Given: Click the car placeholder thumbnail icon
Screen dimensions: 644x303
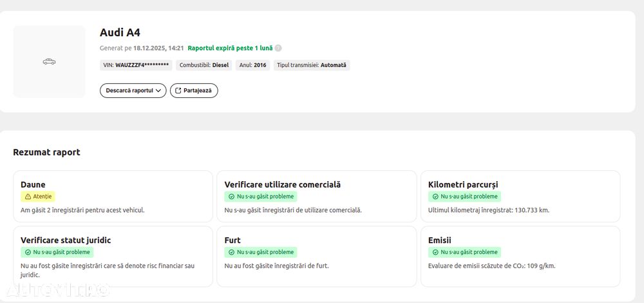Looking at the screenshot, I should pyautogui.click(x=49, y=62).
